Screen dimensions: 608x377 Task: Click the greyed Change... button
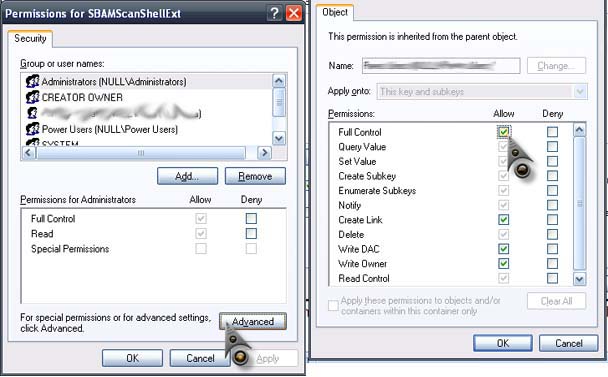pyautogui.click(x=556, y=66)
